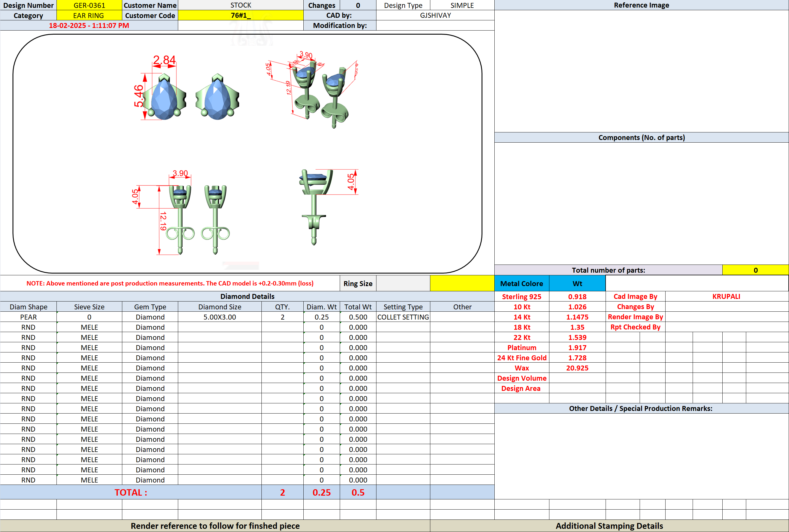Image resolution: width=789 pixels, height=532 pixels.
Task: Click the Diamond Details section header
Action: (x=247, y=296)
